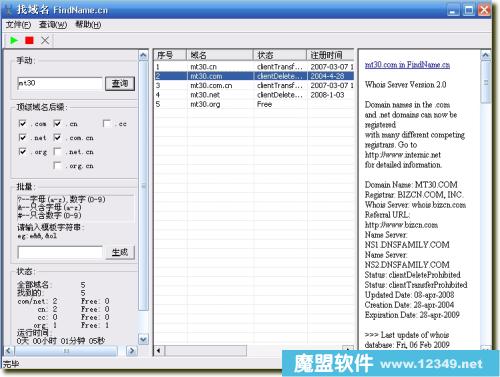Click the whois panel scroll up arrow
This screenshot has height=377, width=500.
486,55
